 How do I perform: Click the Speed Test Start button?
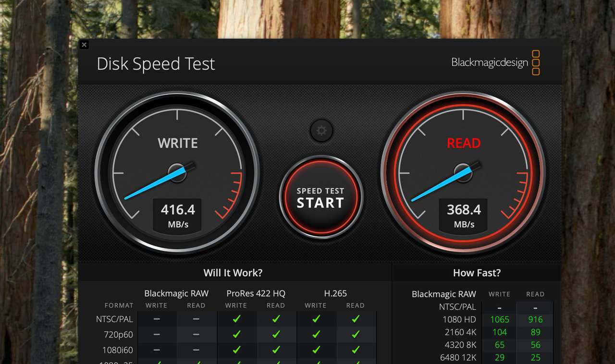coord(320,197)
